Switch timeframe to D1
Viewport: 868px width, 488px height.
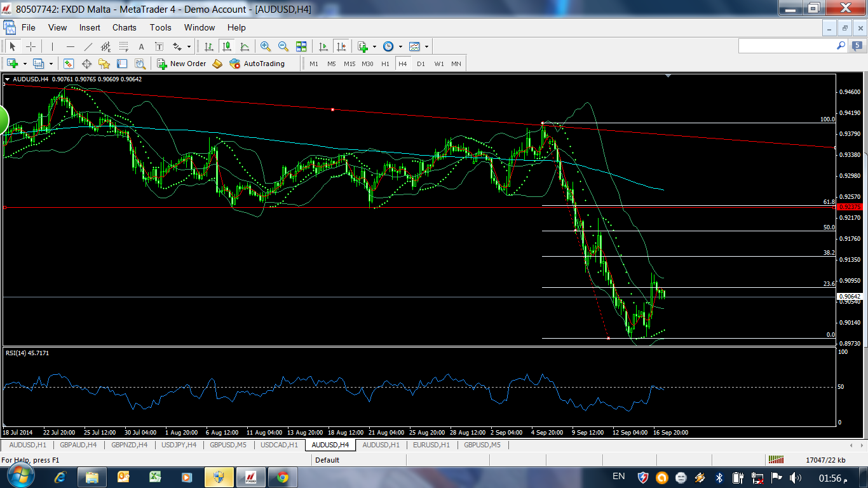[421, 64]
